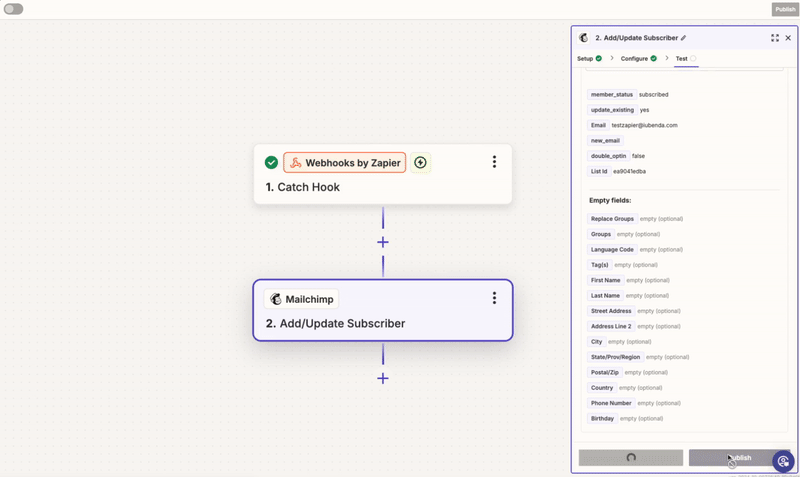Open the help chat bubble icon
Image resolution: width=800 pixels, height=477 pixels.
pos(783,461)
